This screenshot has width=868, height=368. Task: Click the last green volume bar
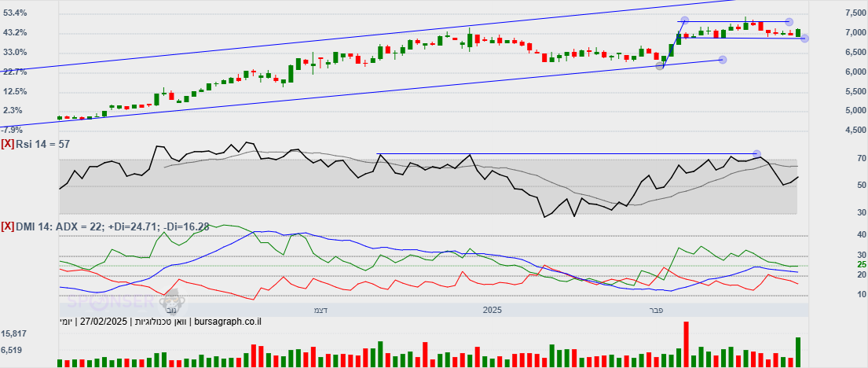(798, 352)
